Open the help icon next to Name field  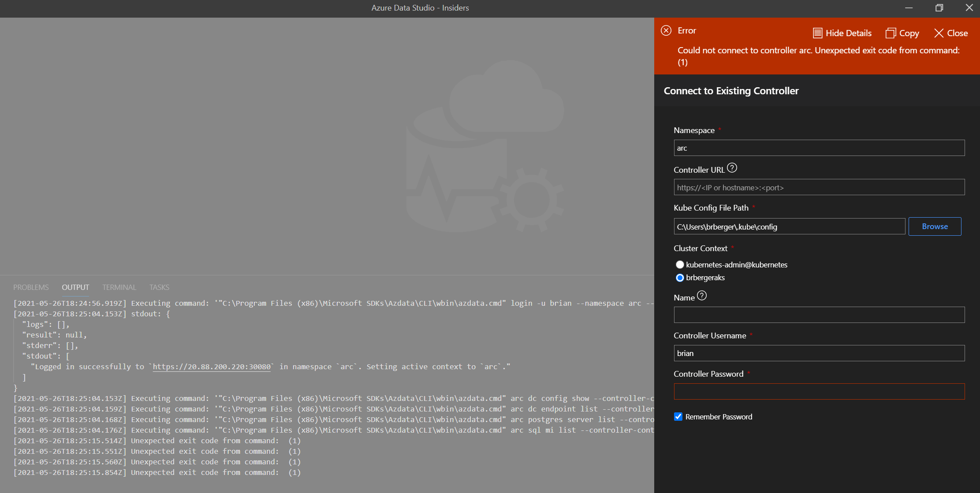[x=702, y=296]
